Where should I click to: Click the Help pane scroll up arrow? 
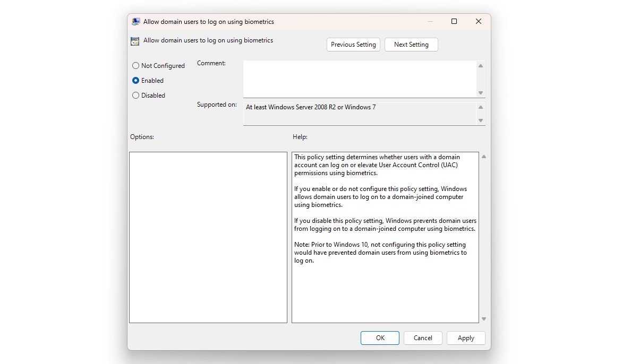(x=483, y=157)
